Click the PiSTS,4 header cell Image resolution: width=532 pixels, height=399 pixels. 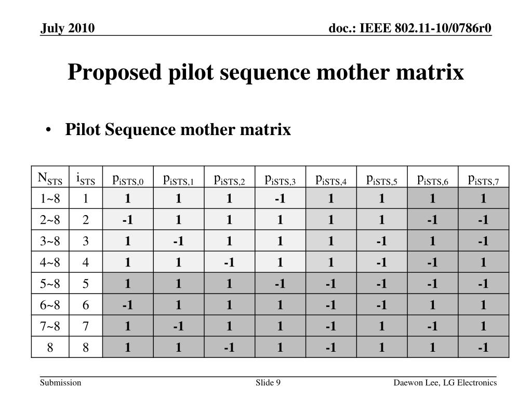tap(331, 177)
